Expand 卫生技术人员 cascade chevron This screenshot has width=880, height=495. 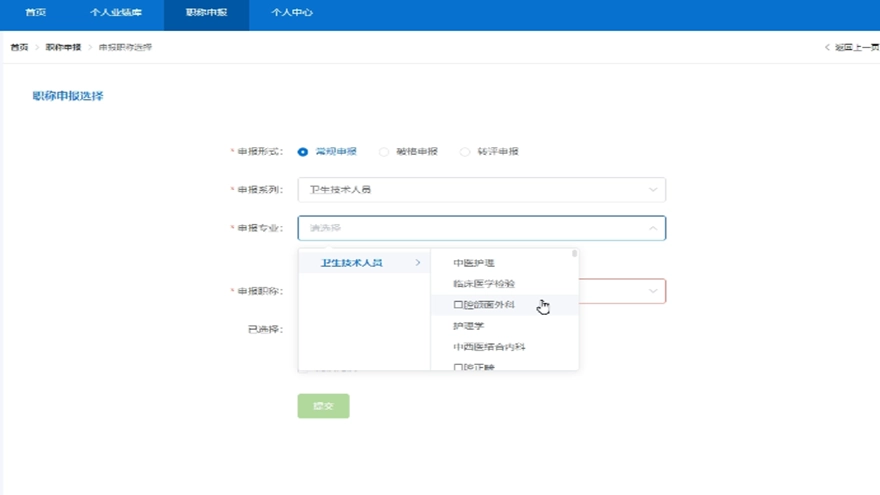point(417,263)
